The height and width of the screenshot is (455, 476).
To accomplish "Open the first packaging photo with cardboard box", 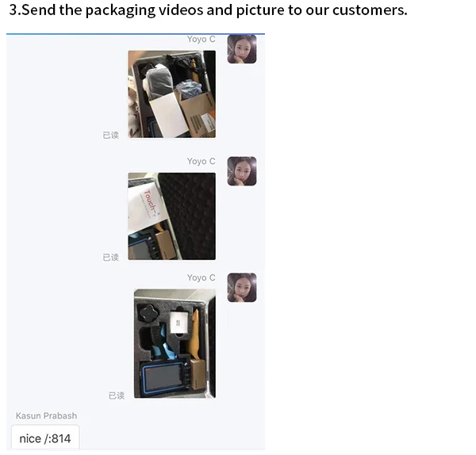I will tap(172, 94).
